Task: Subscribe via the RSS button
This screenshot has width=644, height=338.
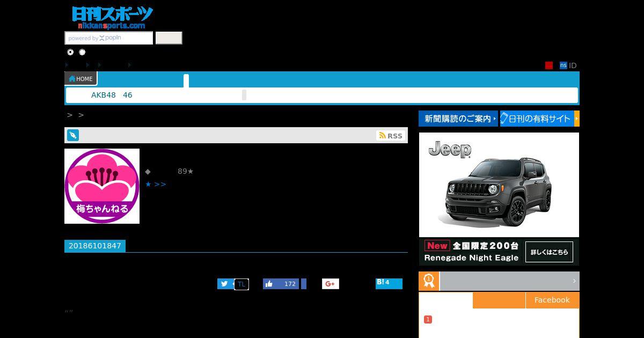Action: [390, 136]
